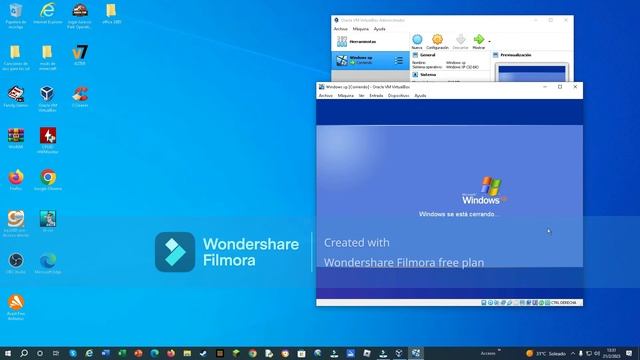This screenshot has width=640, height=360.
Task: Select the CCleaner desktop icon
Action: point(80,97)
